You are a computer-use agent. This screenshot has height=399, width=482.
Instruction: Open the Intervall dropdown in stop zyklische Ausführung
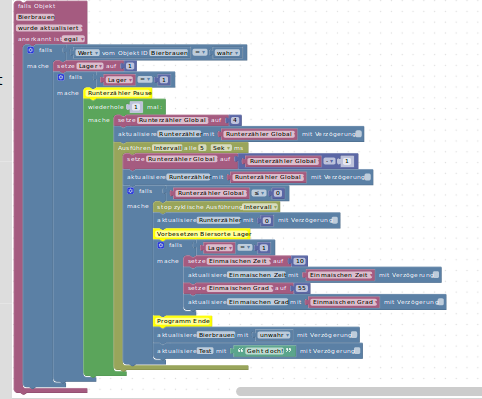(260, 207)
